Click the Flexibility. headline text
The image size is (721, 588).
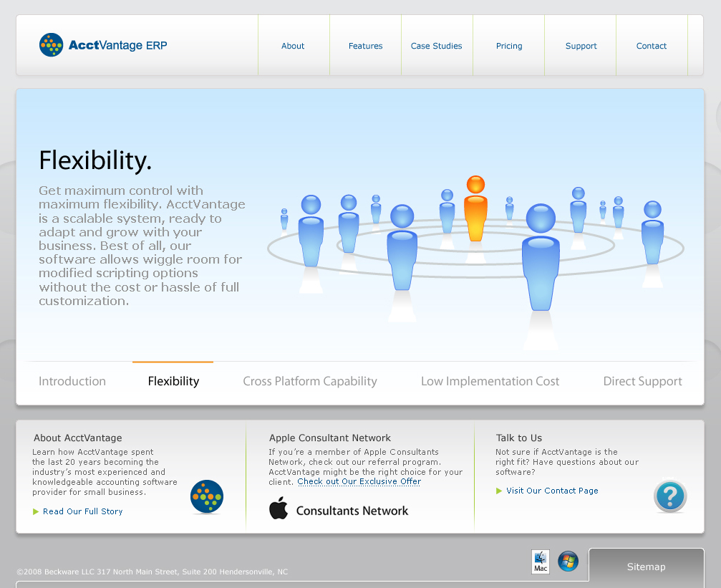[x=95, y=160]
